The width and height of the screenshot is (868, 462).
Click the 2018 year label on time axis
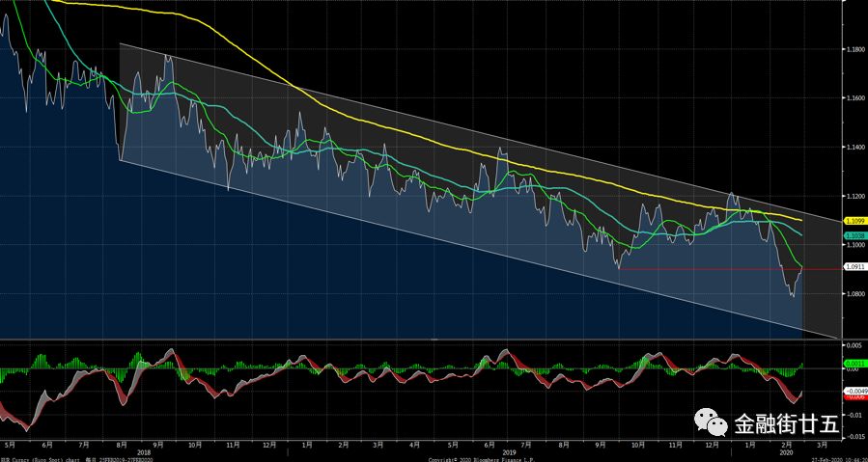(143, 451)
